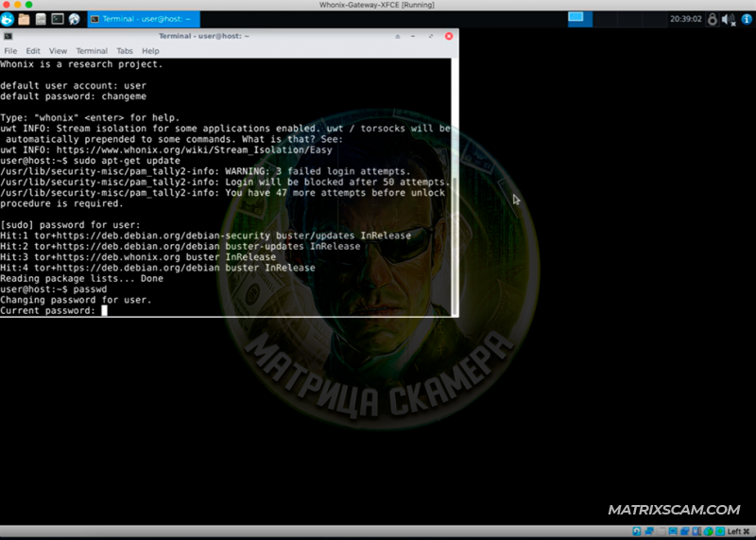This screenshot has height=540, width=756.
Task: Select the Terminal - user@host taskbar button
Action: 144,19
